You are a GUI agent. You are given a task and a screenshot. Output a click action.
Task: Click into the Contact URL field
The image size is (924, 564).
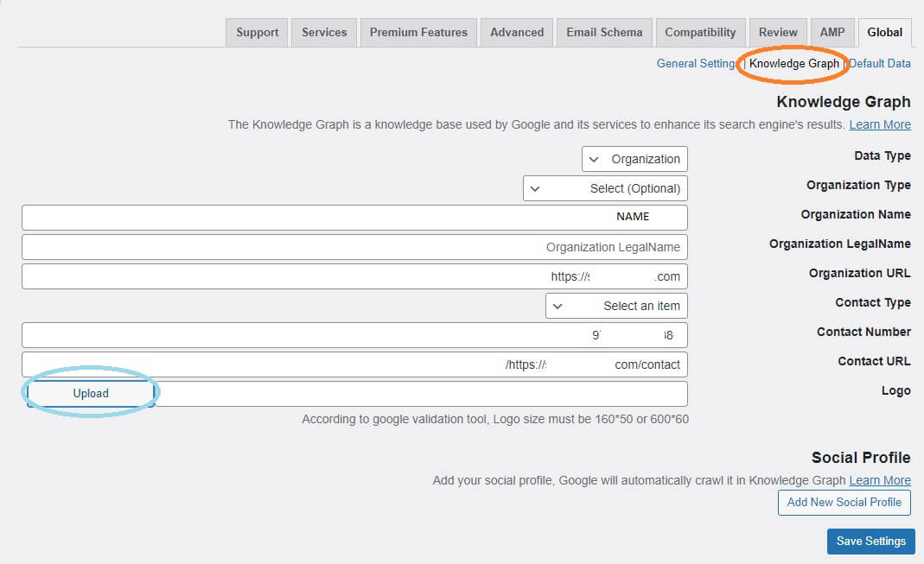click(354, 364)
